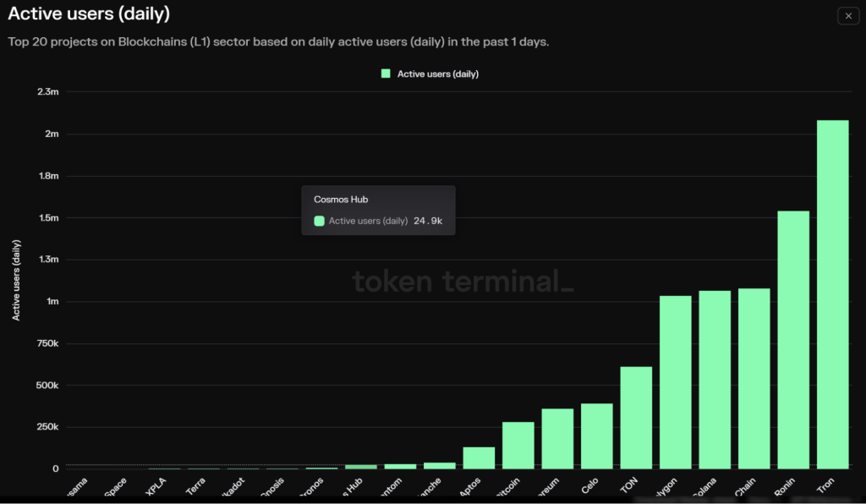Click the token terminal watermark logo
Viewport: 866px width, 504px height.
(463, 282)
